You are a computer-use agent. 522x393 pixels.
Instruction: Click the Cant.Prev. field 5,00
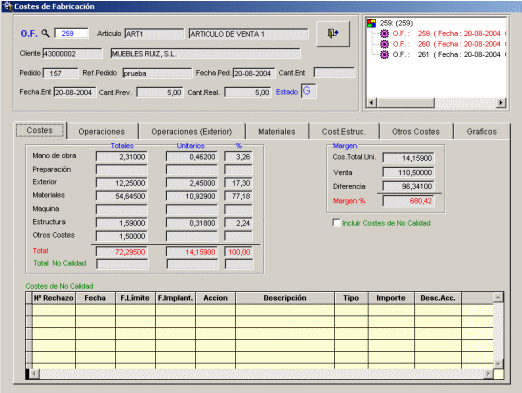coord(160,92)
